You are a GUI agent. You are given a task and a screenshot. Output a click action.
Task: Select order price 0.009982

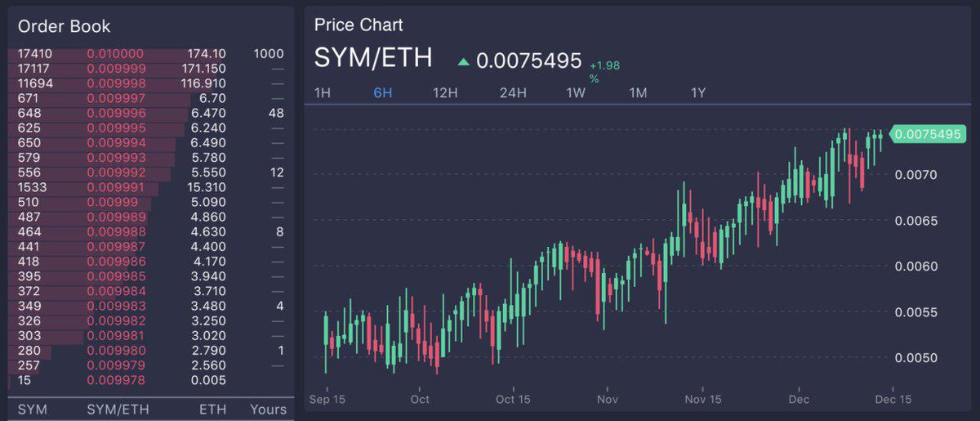click(115, 320)
